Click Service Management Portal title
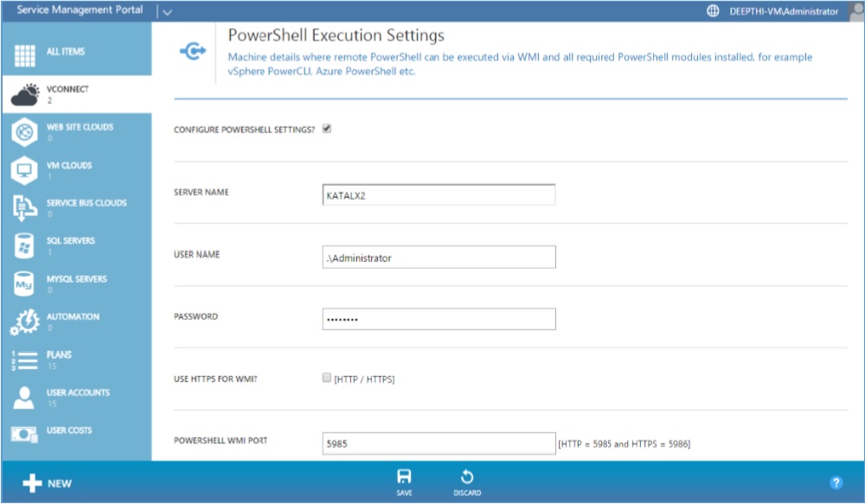The height and width of the screenshot is (504, 865). point(80,10)
